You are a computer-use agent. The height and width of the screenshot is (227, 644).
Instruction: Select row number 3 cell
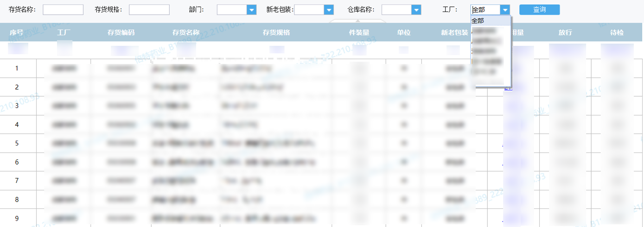[17, 106]
